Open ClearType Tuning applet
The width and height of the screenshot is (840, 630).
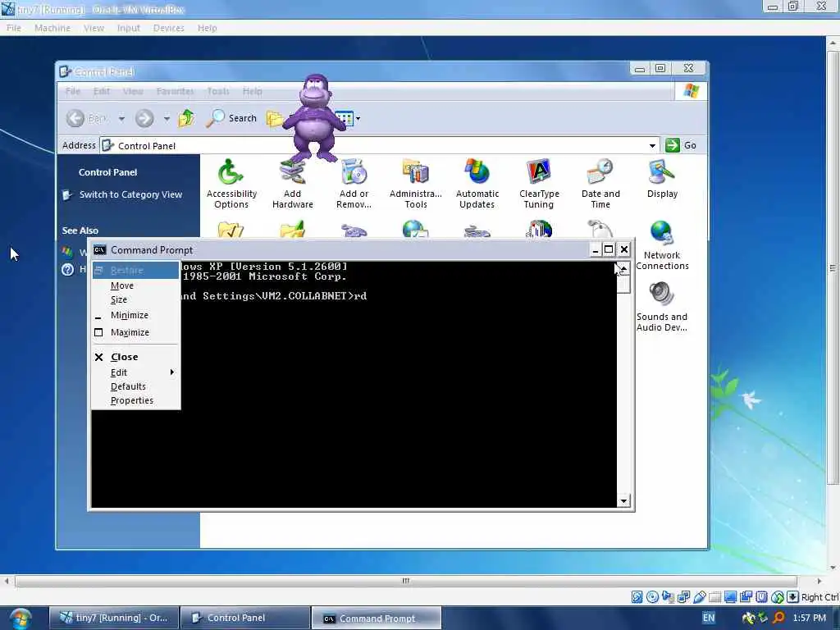(539, 184)
